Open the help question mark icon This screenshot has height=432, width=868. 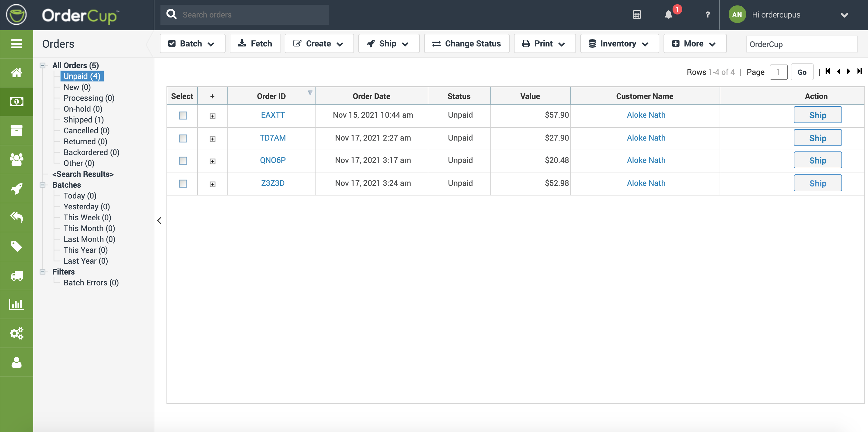pyautogui.click(x=707, y=15)
